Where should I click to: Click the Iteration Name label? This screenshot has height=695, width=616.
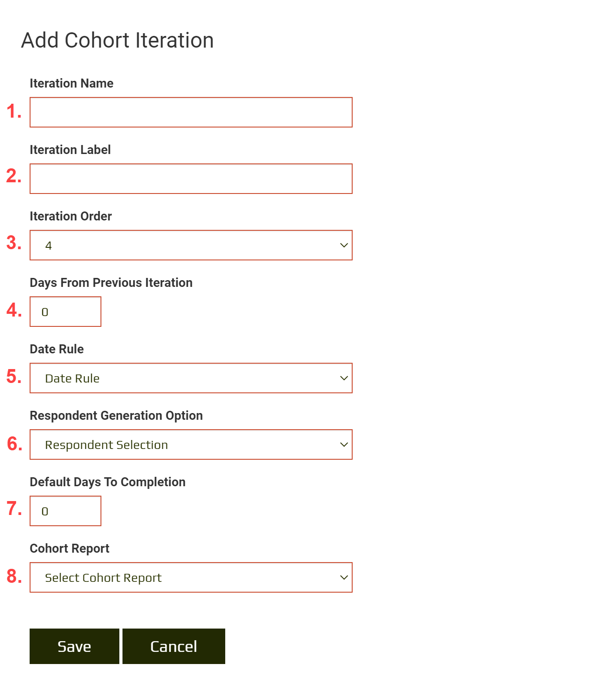(x=71, y=83)
